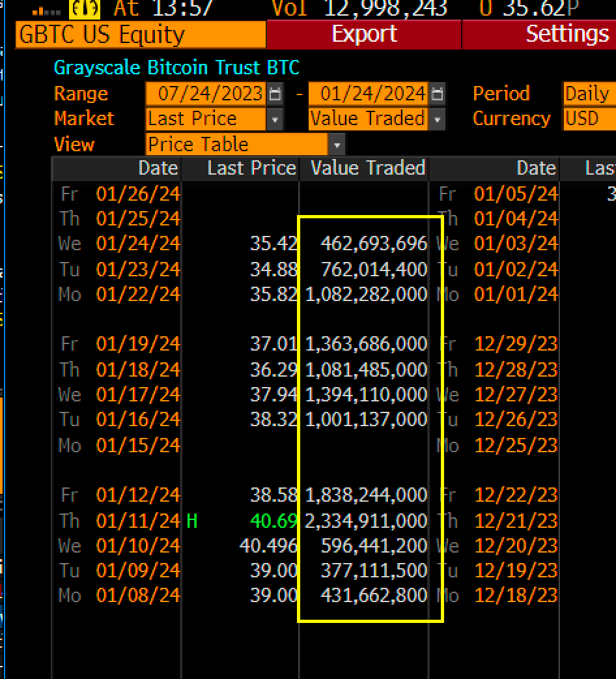The width and height of the screenshot is (616, 679).
Task: Select date 01/05/24 in second column
Action: pos(516,194)
